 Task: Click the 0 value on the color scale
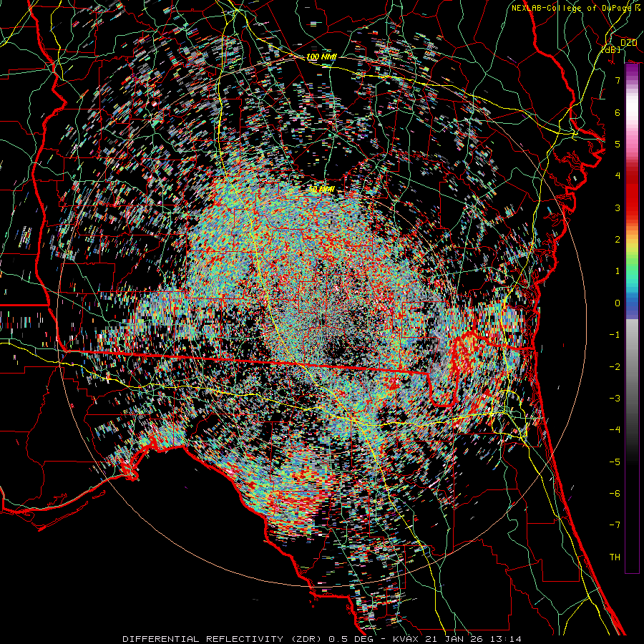pos(618,303)
